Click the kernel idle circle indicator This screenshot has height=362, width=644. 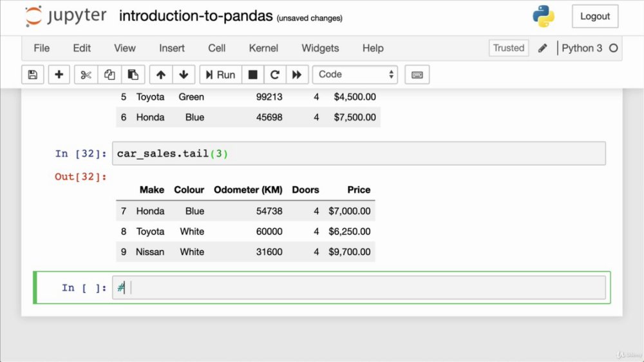(x=614, y=48)
